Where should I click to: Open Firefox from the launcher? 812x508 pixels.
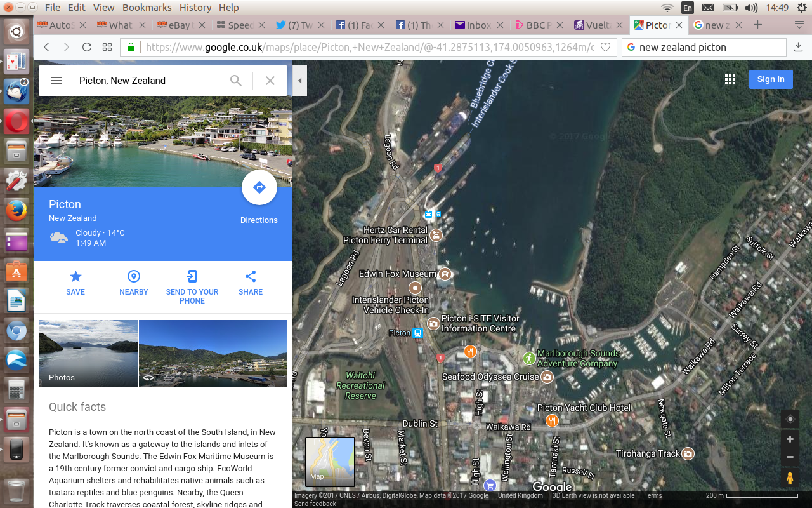pyautogui.click(x=16, y=211)
